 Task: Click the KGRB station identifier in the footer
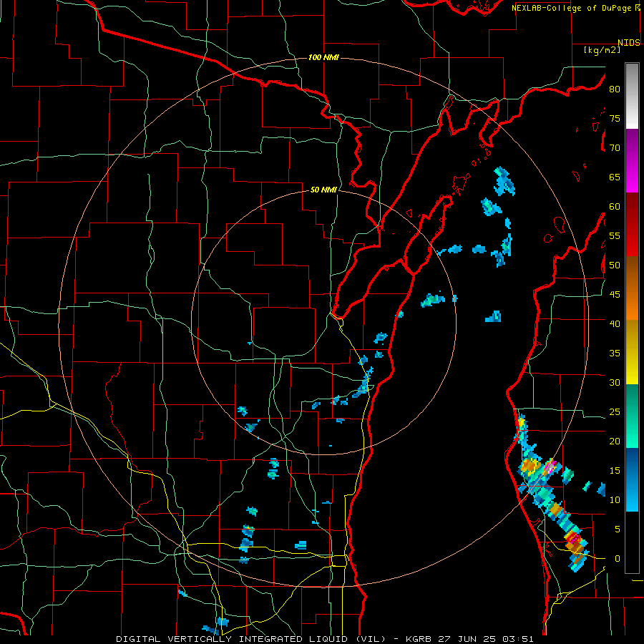[419, 639]
